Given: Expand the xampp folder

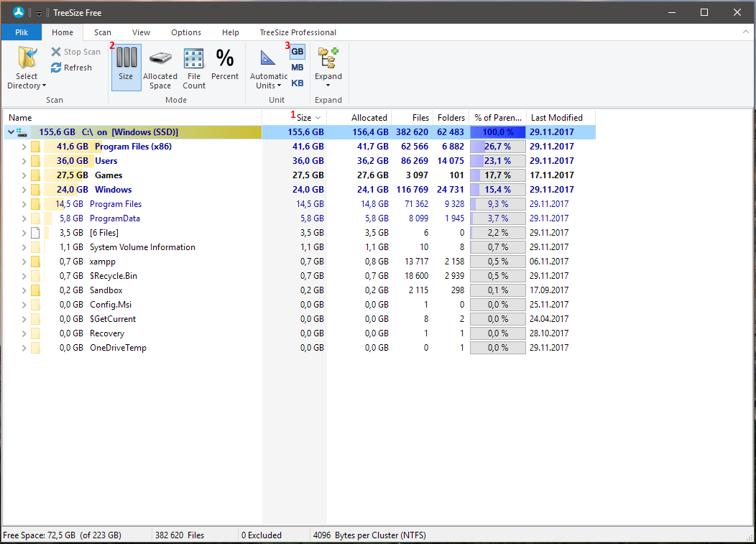Looking at the screenshot, I should pyautogui.click(x=24, y=262).
